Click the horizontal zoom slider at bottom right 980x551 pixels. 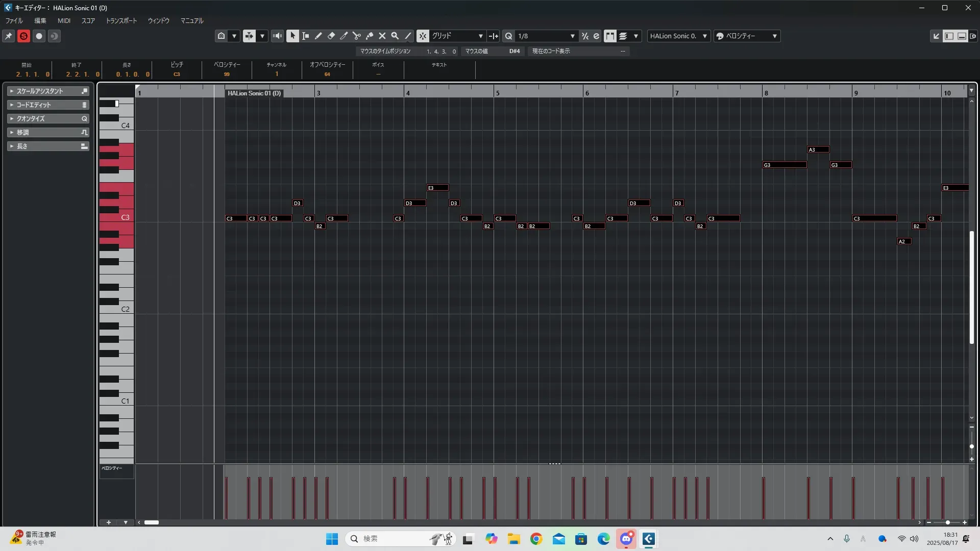pyautogui.click(x=947, y=523)
